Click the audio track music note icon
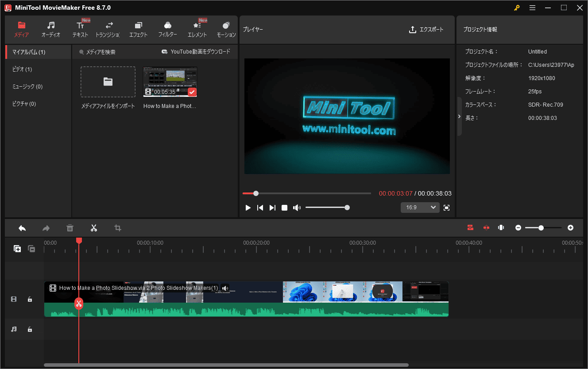The width and height of the screenshot is (588, 369). [14, 329]
